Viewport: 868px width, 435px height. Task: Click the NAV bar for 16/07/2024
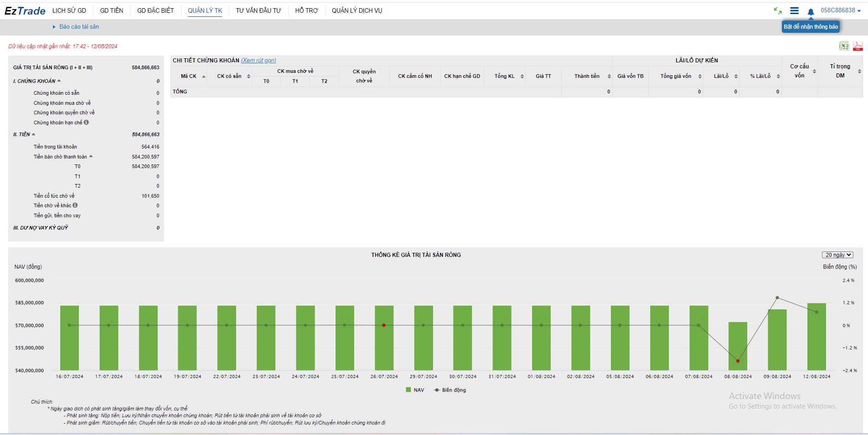click(69, 338)
